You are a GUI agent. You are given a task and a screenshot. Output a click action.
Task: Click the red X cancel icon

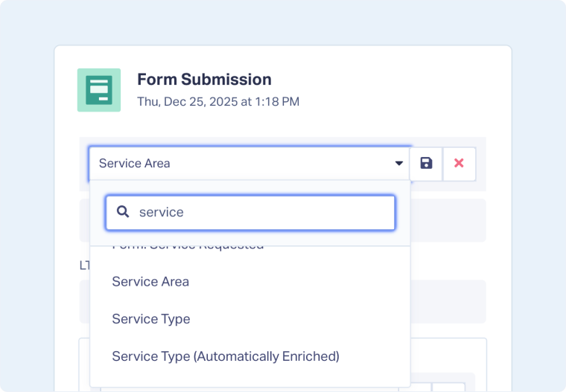[x=460, y=164]
